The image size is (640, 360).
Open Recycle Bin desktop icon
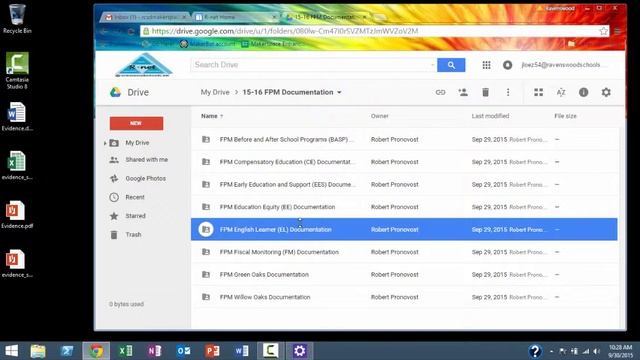(x=17, y=19)
